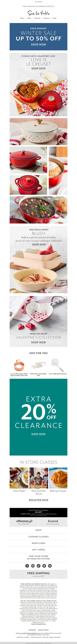Open the Sur La Table Facebook page icon
The width and height of the screenshot is (77, 644).
point(27,566)
